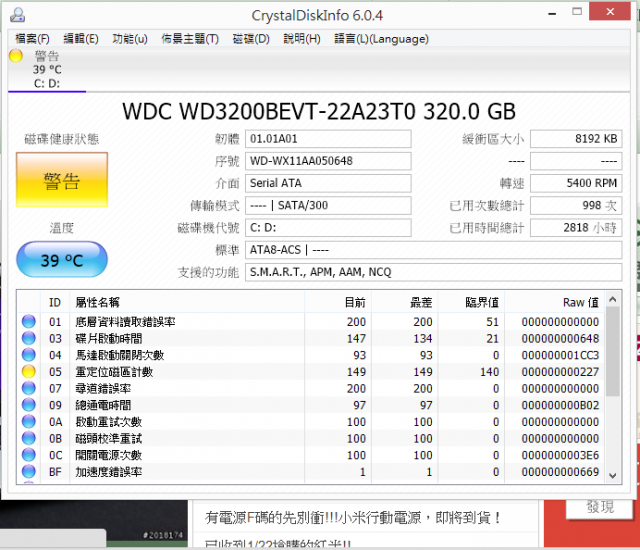Click the blue status circle for attribute 09

pos(29,405)
